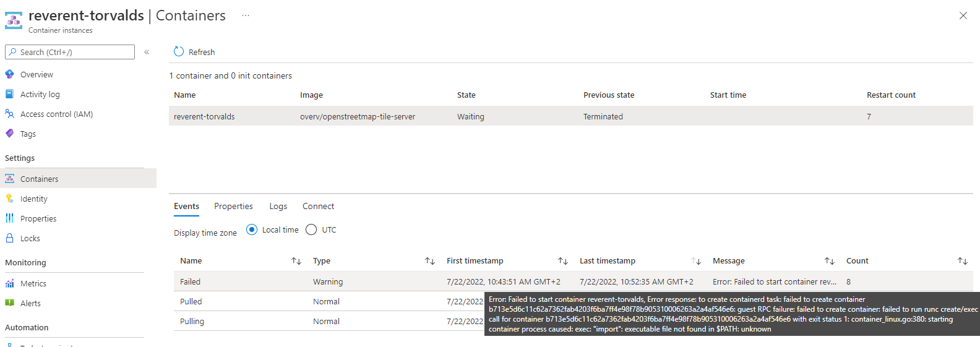Open the more options ellipsis menu

(246, 15)
